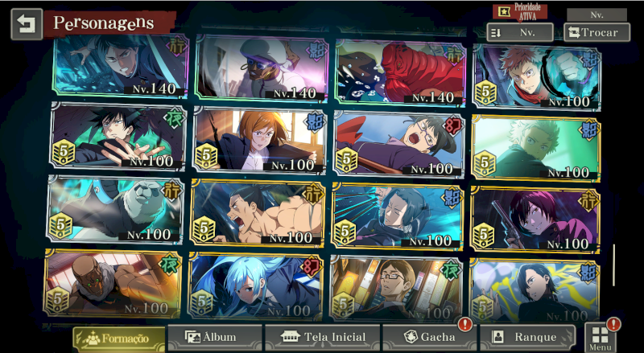This screenshot has width=644, height=353.
Task: Open the Formação tab
Action: tap(119, 339)
